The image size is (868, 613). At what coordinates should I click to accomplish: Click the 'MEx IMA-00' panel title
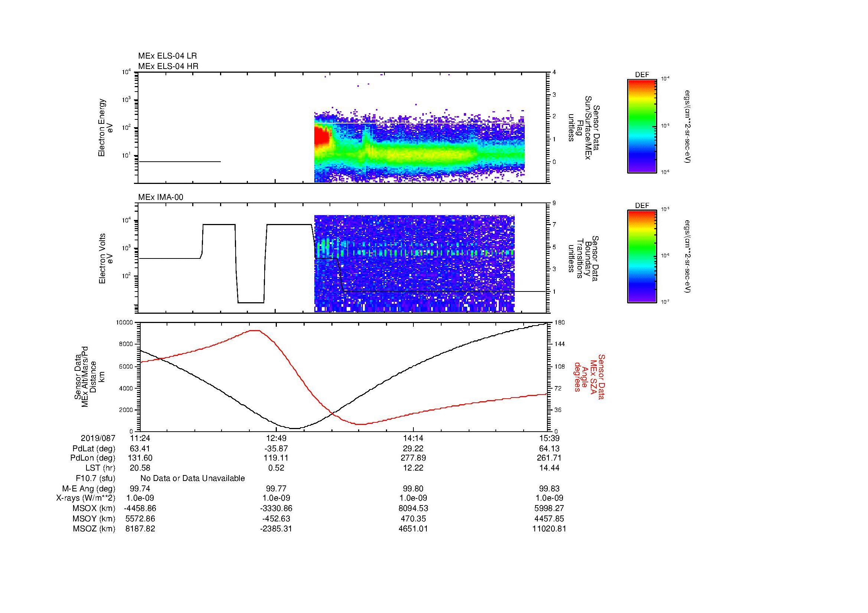pos(161,197)
